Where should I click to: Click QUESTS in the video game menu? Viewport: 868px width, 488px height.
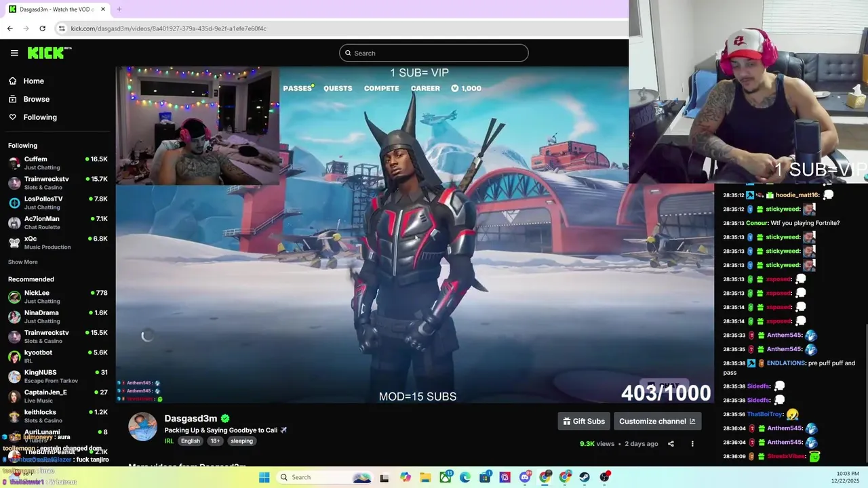pyautogui.click(x=338, y=88)
